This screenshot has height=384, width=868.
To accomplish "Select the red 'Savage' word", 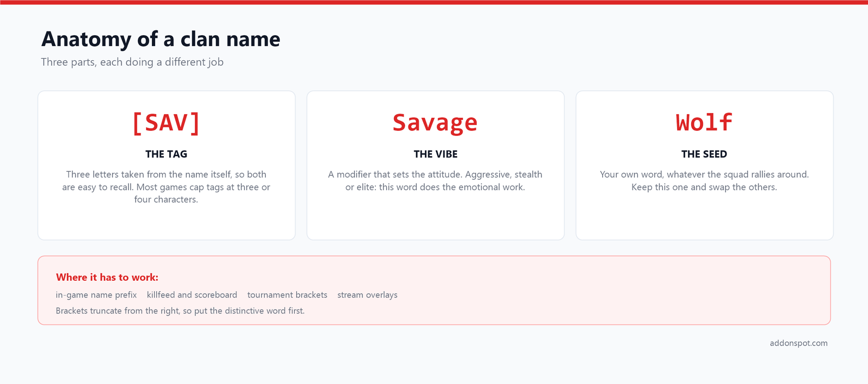I will [435, 123].
